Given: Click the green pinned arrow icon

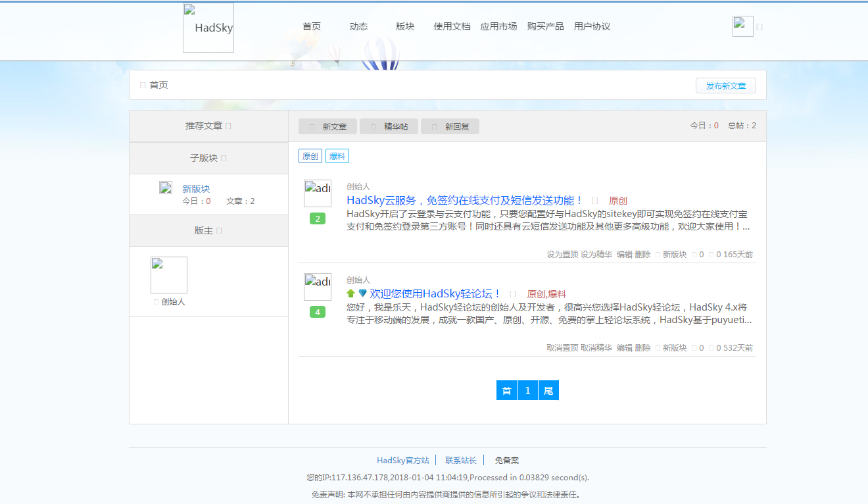Looking at the screenshot, I should tap(351, 293).
